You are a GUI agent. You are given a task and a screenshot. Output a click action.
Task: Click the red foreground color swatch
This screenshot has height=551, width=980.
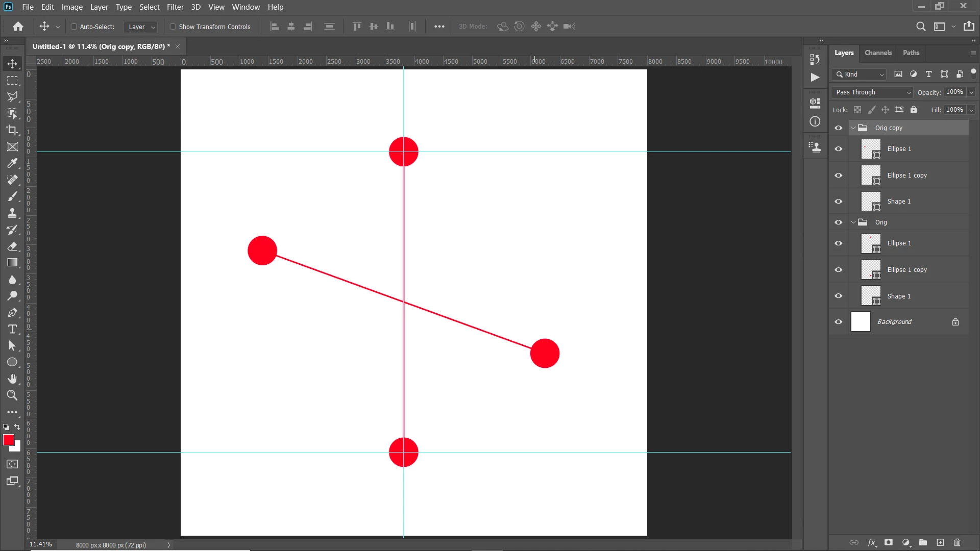tap(8, 440)
